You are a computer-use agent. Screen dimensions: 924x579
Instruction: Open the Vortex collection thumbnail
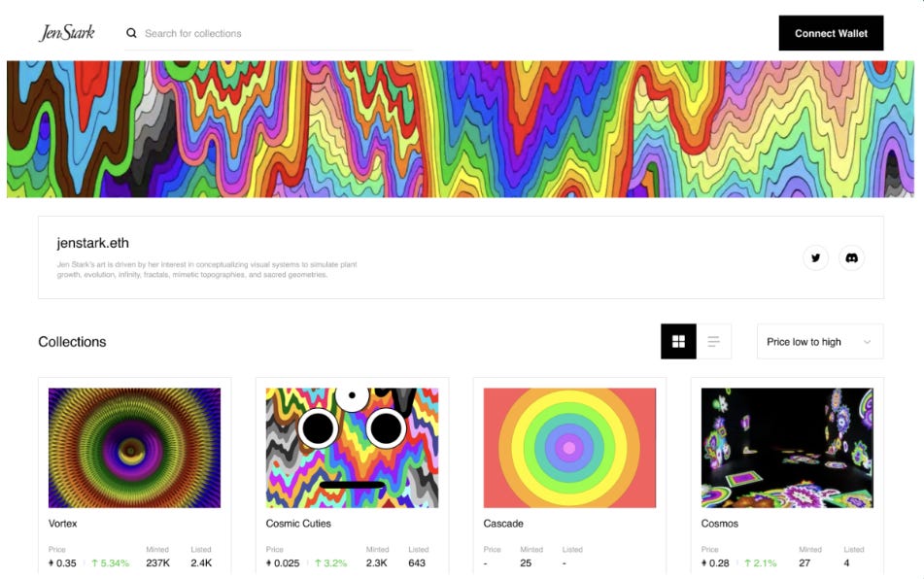(134, 448)
